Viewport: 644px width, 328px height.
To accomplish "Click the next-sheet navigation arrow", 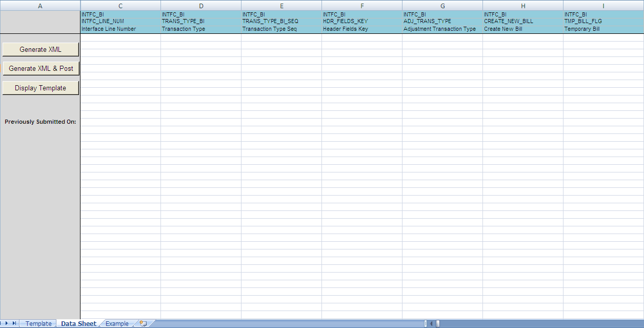I will (7, 323).
